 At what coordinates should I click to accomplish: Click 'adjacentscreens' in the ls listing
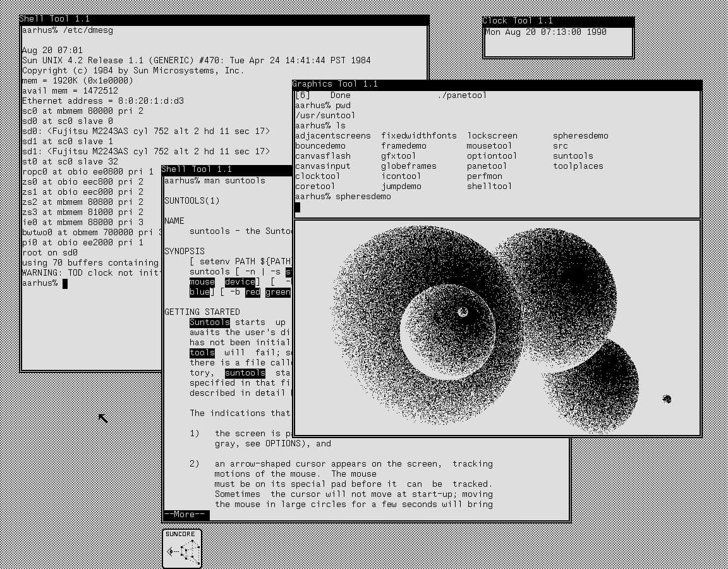[x=333, y=136]
